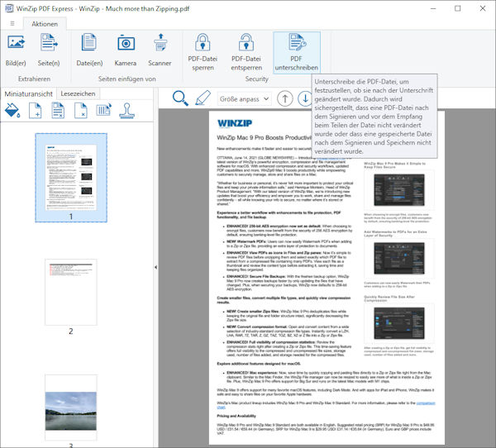Click the comparison chart hyperlink in document
The height and width of the screenshot is (448, 496).
click(x=426, y=403)
